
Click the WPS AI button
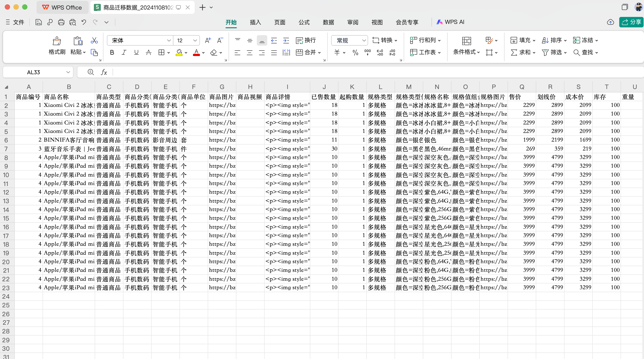pos(450,22)
